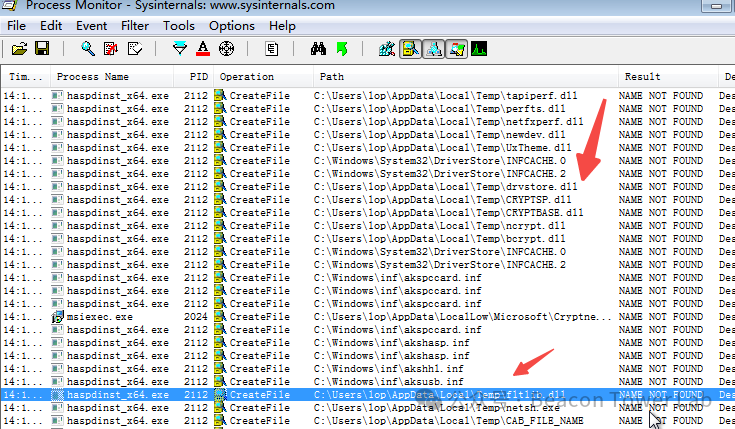Click NAME NOT FOUND result in netfxperf.dll row
This screenshot has height=429, width=735.
click(x=660, y=122)
